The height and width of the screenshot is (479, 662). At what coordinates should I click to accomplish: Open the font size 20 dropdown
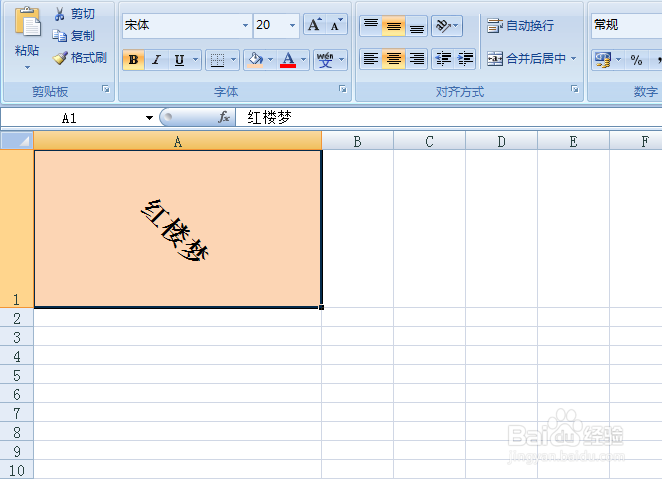click(x=292, y=25)
